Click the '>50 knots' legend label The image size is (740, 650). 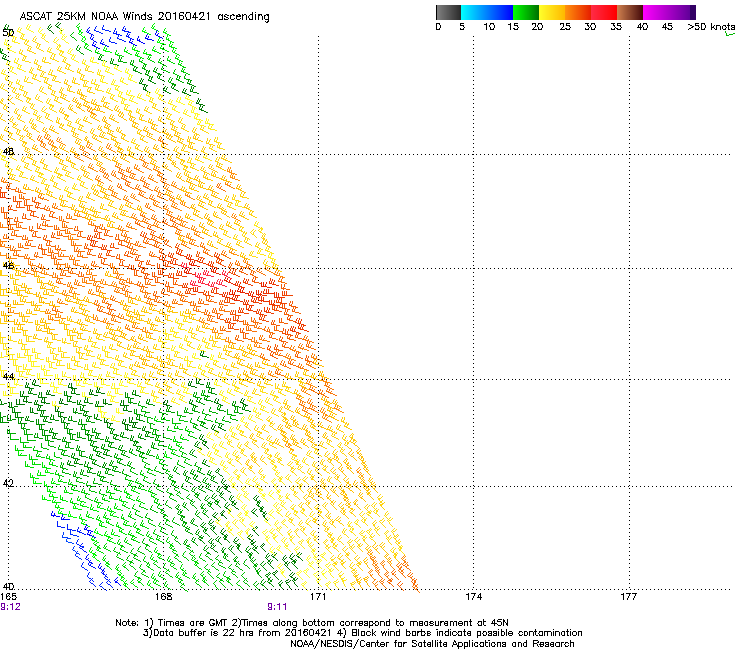(711, 27)
